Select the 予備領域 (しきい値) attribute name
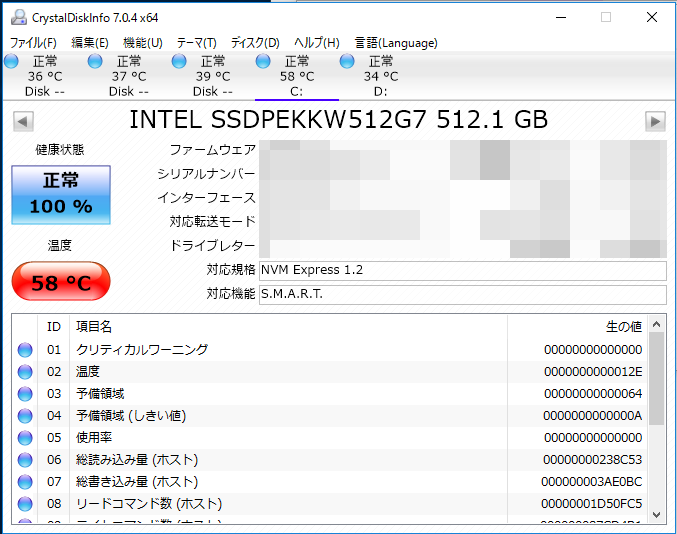This screenshot has width=677, height=534. pyautogui.click(x=131, y=416)
